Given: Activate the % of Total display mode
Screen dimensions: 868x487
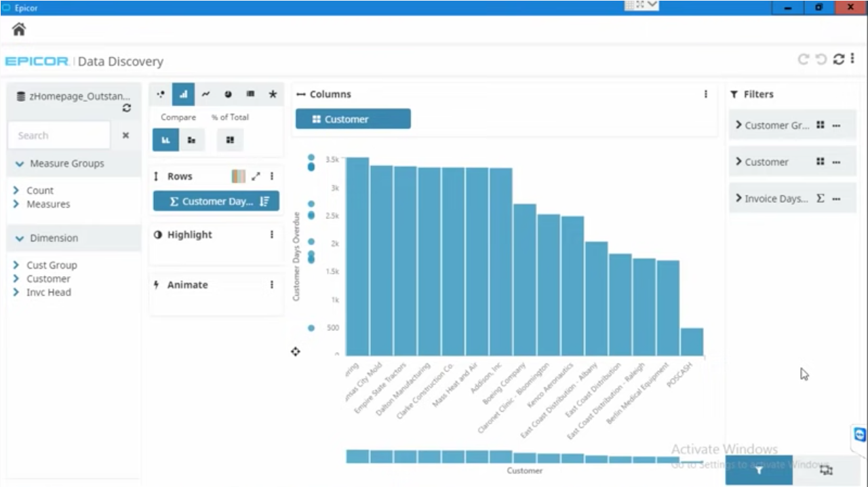Looking at the screenshot, I should coord(230,140).
